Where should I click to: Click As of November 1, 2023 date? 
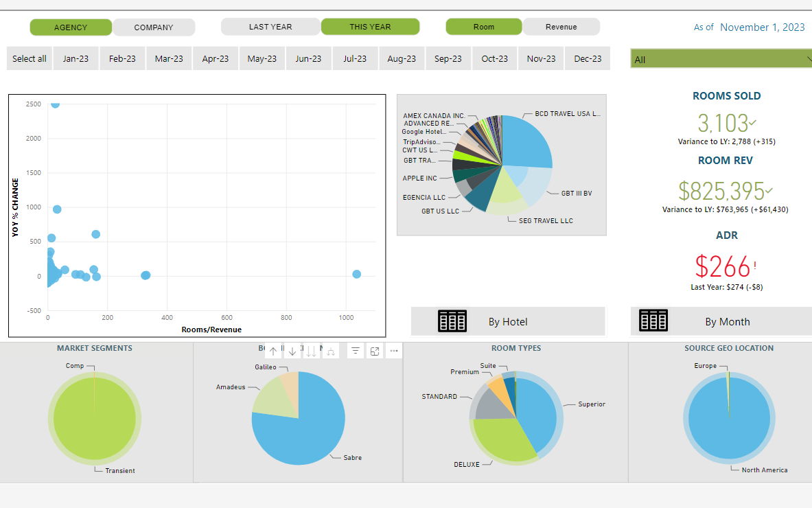point(750,27)
